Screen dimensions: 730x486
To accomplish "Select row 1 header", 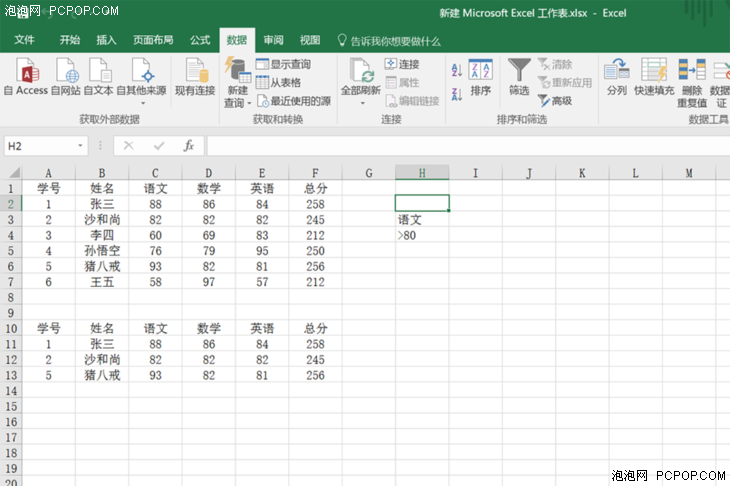I will 11,189.
